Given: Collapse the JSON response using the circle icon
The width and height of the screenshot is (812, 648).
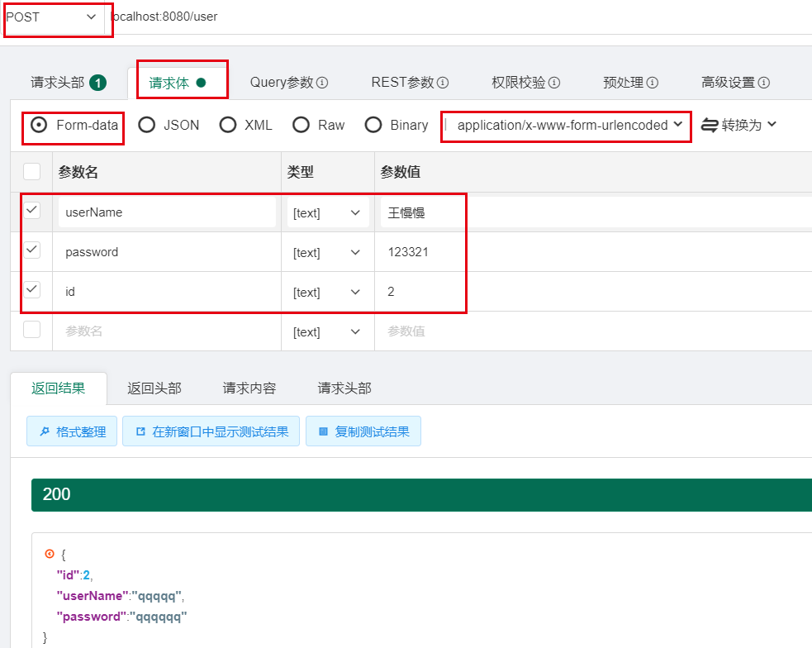Looking at the screenshot, I should pyautogui.click(x=50, y=554).
